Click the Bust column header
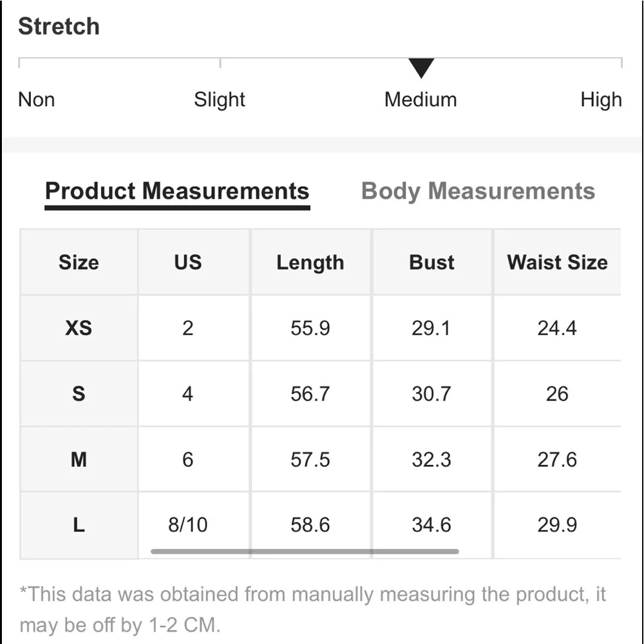644x644 pixels. point(431,262)
